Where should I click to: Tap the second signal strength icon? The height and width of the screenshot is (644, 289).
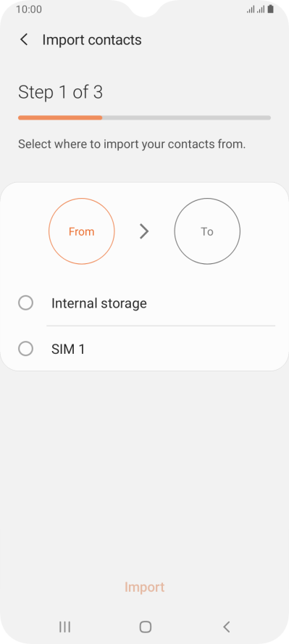[260, 9]
